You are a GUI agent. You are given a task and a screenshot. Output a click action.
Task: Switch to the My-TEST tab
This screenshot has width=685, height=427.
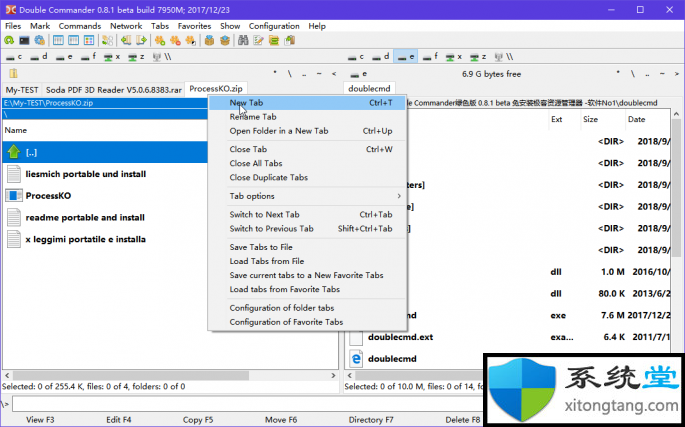coord(22,90)
